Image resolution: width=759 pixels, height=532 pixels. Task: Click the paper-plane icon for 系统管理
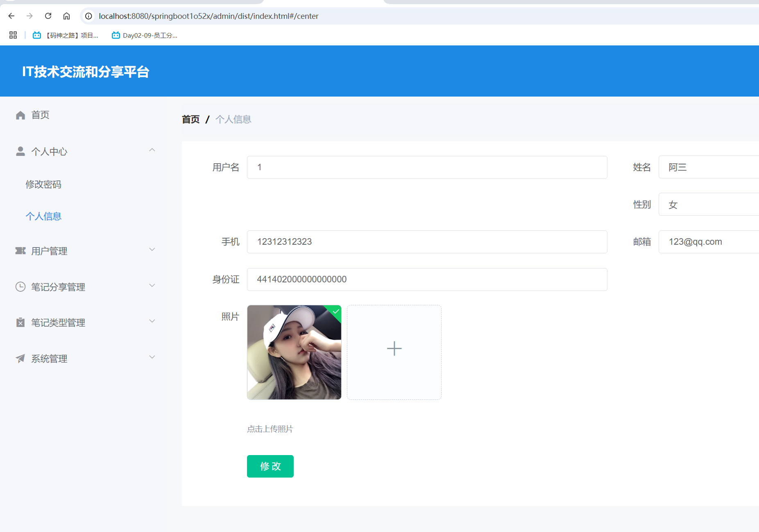(20, 358)
